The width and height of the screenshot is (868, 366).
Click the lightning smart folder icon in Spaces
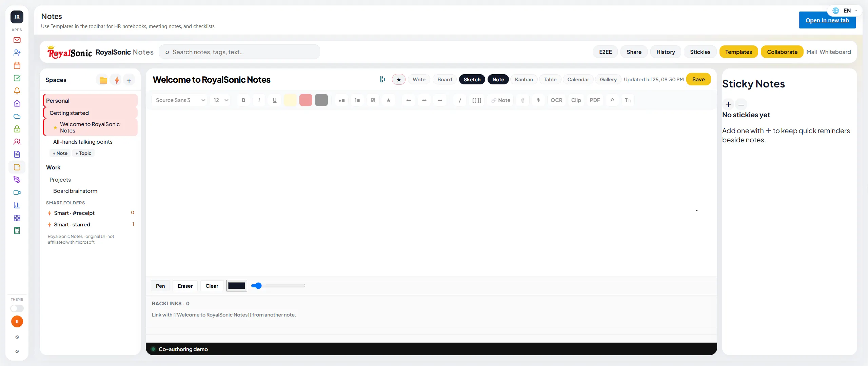pyautogui.click(x=117, y=80)
